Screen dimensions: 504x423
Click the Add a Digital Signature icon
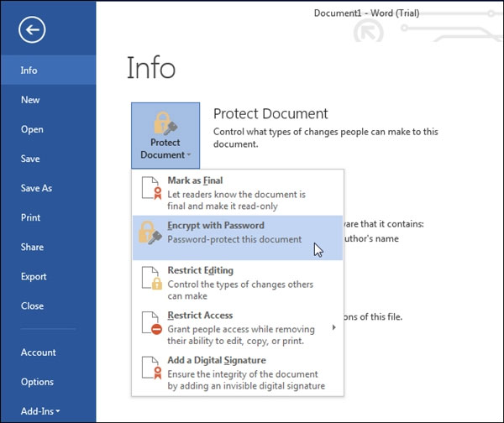click(x=150, y=373)
